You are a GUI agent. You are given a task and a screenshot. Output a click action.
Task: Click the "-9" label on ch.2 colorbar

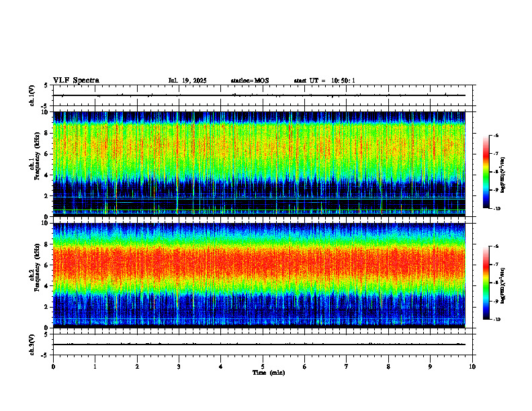point(495,301)
